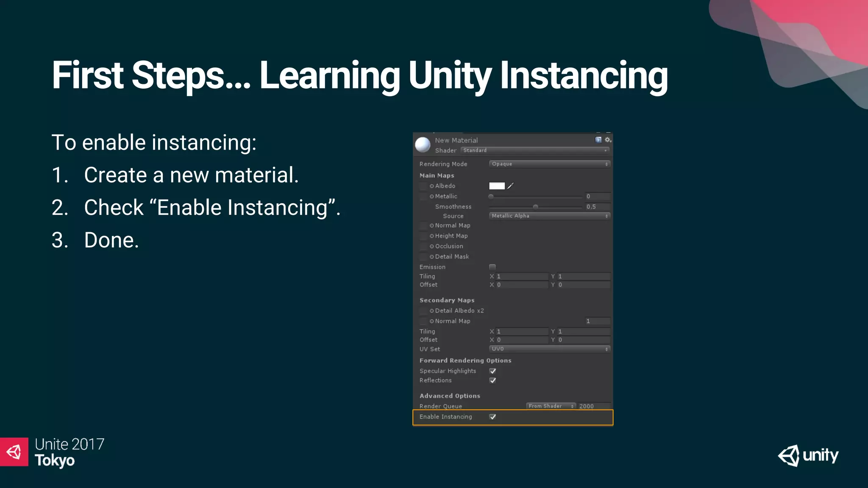The width and height of the screenshot is (868, 488).
Task: Open the Secondary Maps Normal Map picker circle
Action: point(432,322)
